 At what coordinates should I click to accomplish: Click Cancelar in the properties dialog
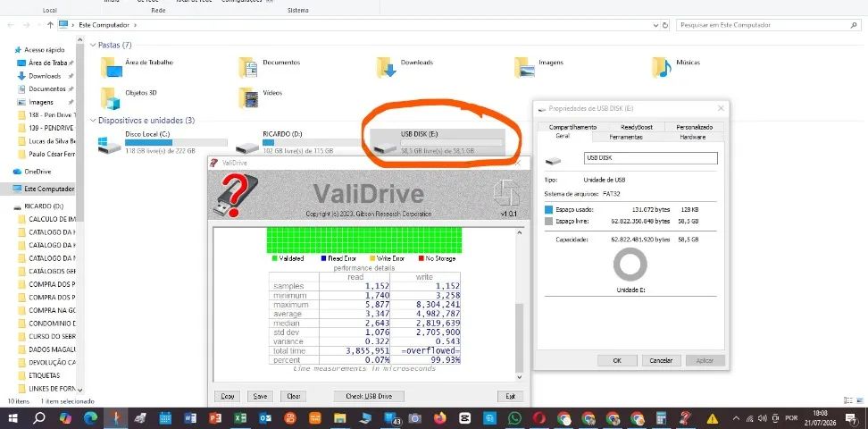click(x=661, y=360)
